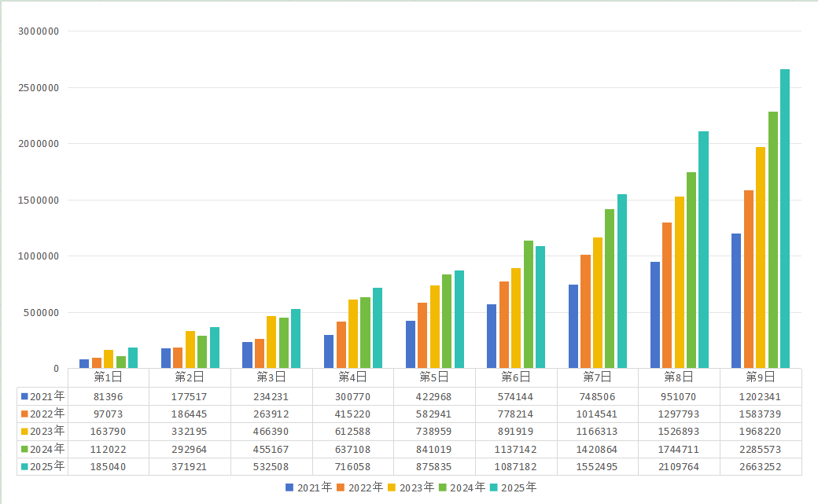This screenshot has width=818, height=504.
Task: Click the table cell showing 1014541
Action: (597, 414)
